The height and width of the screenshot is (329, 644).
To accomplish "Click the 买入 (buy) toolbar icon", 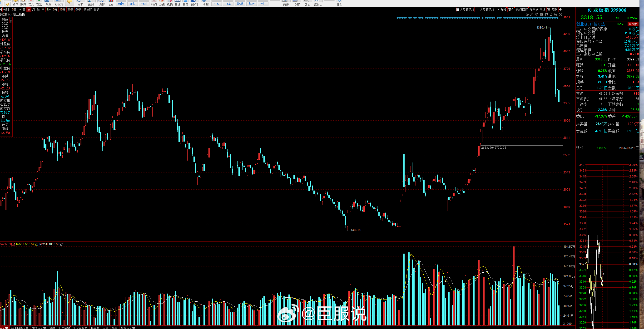I will tap(31, 3).
